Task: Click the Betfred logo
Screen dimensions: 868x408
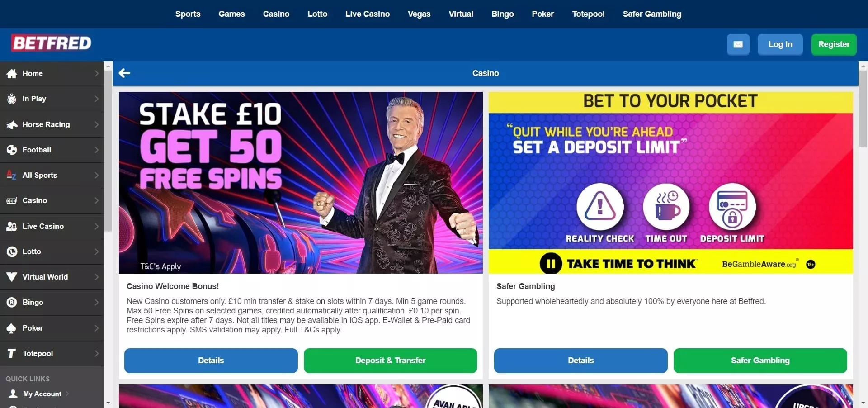Action: click(51, 43)
